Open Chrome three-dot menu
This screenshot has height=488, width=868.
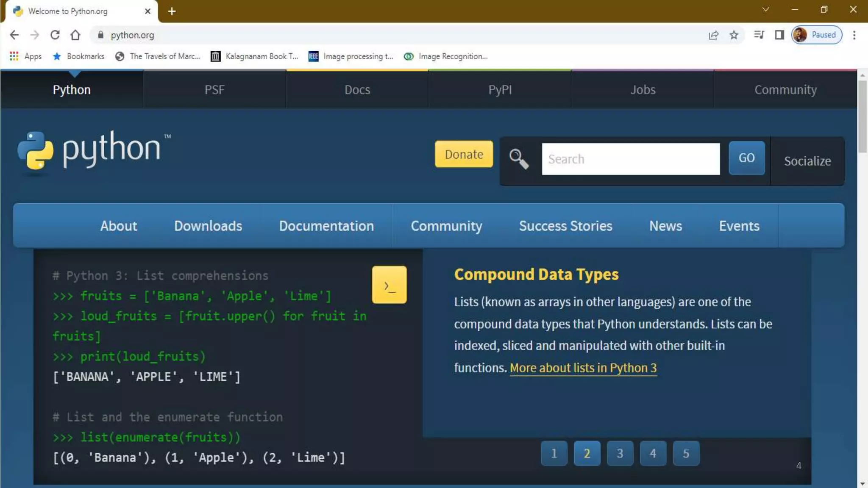854,35
